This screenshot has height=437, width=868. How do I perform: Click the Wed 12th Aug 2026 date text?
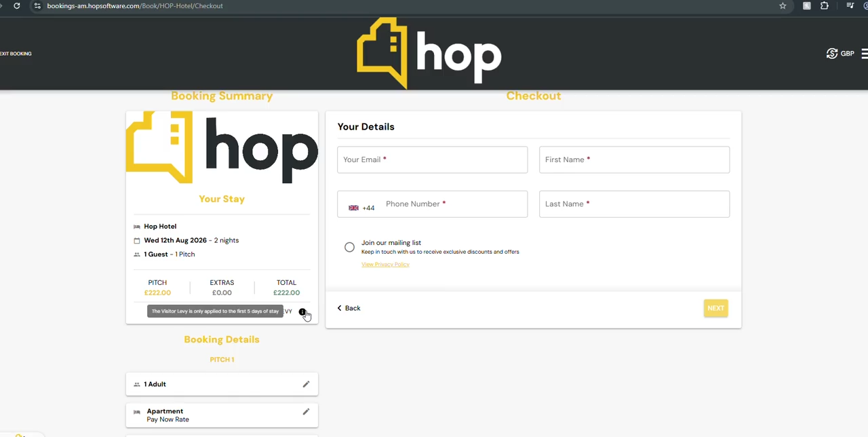175,240
